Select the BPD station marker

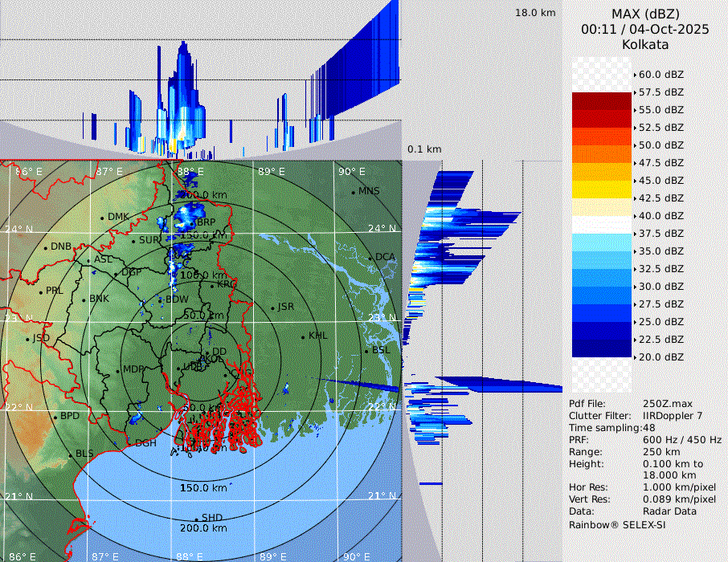coord(55,417)
